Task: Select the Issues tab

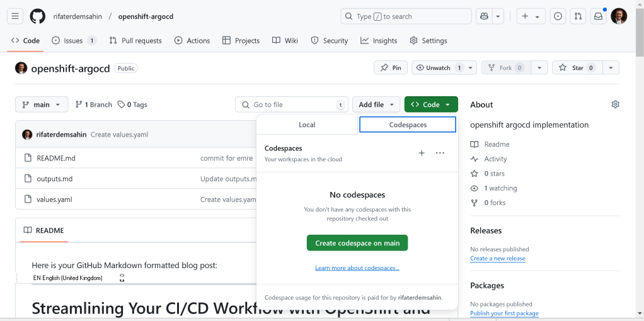Action: pos(74,41)
